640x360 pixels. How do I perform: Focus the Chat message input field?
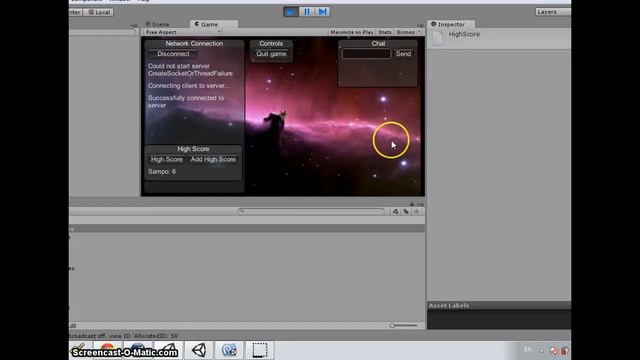[366, 54]
